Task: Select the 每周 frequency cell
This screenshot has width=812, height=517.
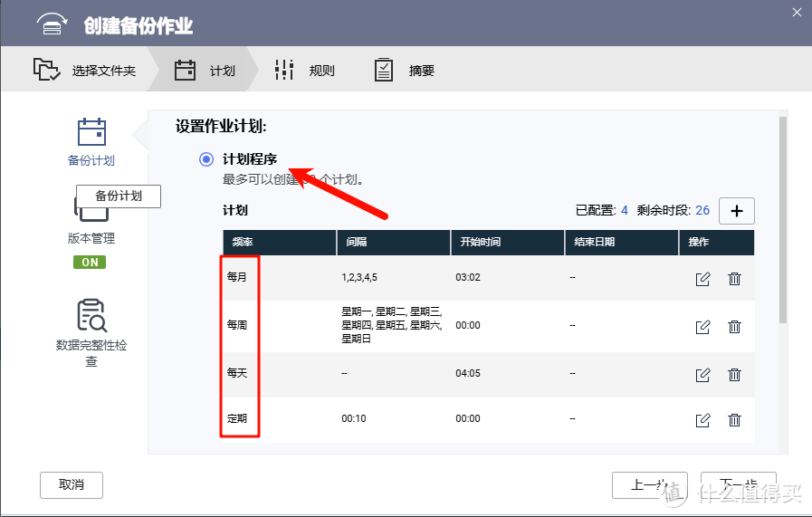Action: pyautogui.click(x=237, y=325)
